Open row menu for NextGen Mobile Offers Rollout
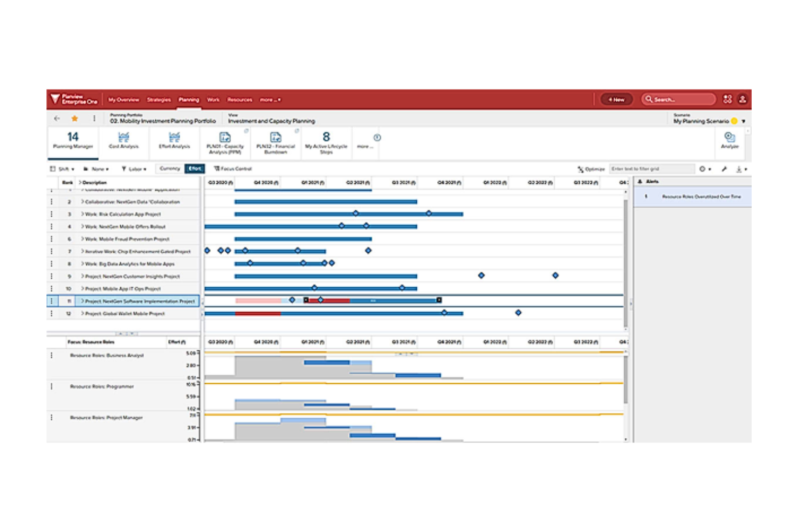The image size is (798, 532). [x=52, y=226]
